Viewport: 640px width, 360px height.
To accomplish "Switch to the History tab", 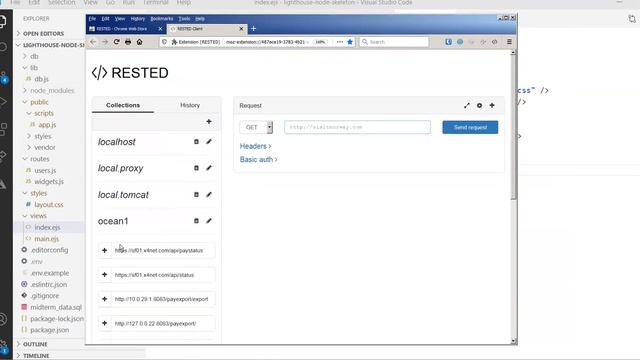I will (x=190, y=105).
